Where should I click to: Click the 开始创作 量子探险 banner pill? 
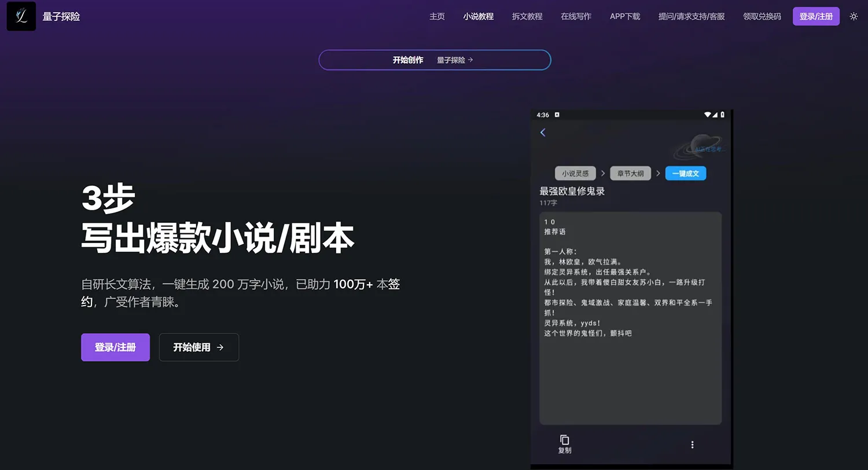[x=435, y=60]
